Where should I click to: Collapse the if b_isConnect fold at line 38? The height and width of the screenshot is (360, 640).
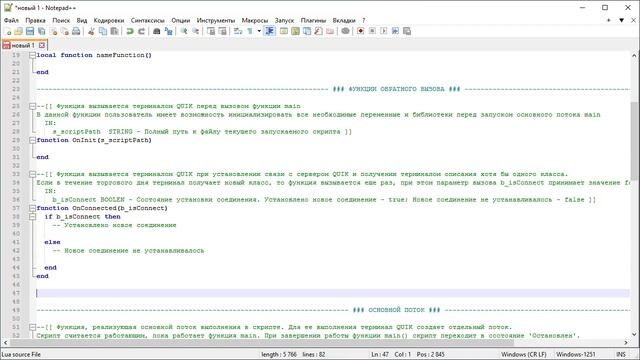pos(32,217)
